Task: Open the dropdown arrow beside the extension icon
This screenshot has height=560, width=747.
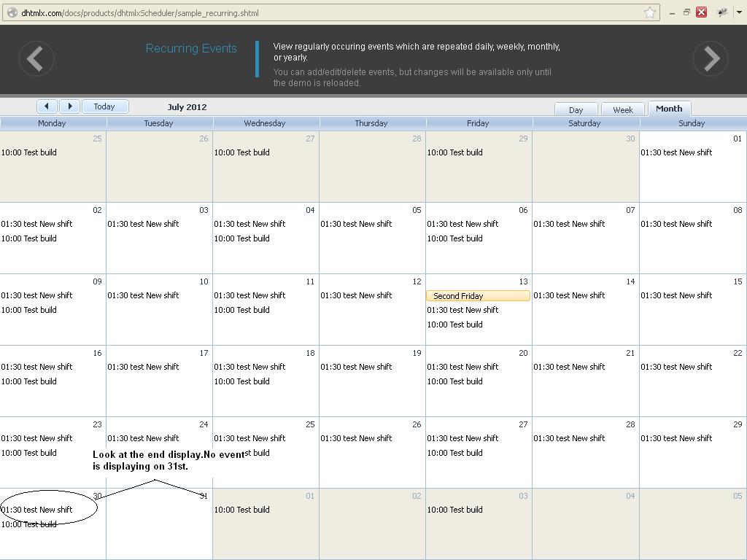Action: pos(739,12)
